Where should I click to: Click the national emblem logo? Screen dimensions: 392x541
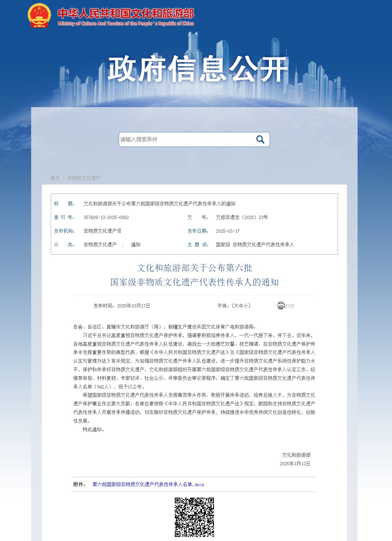point(39,16)
